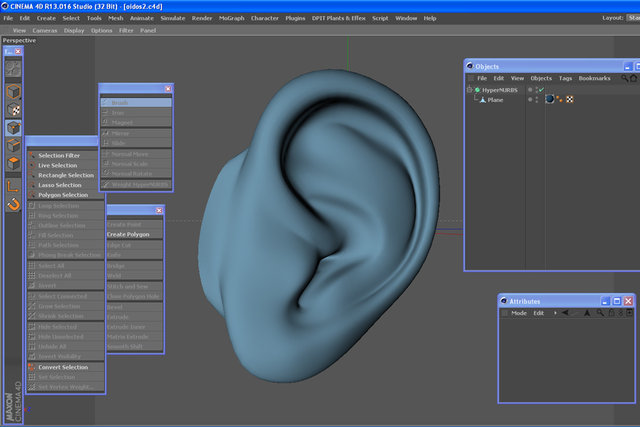Switch to Edges mode icon
This screenshot has width=640, height=427.
tap(13, 145)
